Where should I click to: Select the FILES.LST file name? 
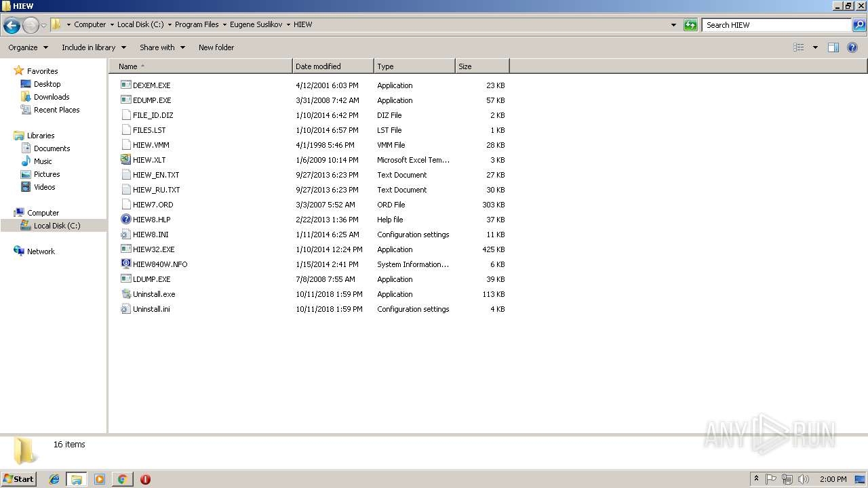[149, 130]
